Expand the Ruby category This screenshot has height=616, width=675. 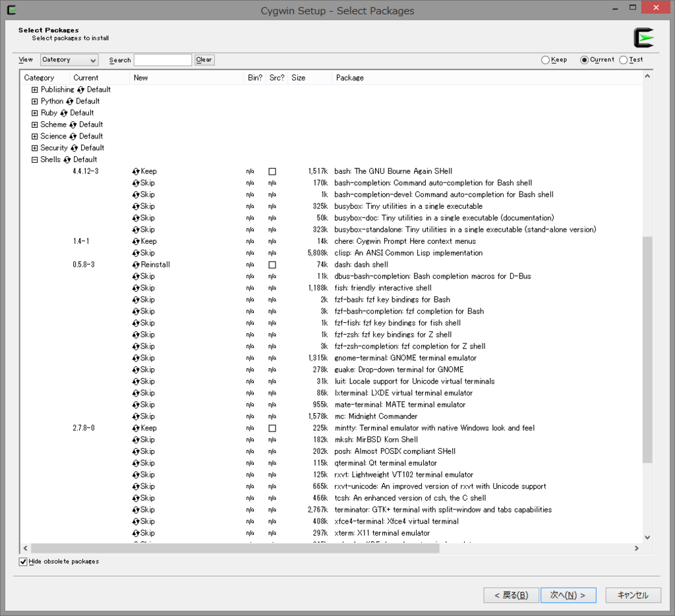coord(34,113)
